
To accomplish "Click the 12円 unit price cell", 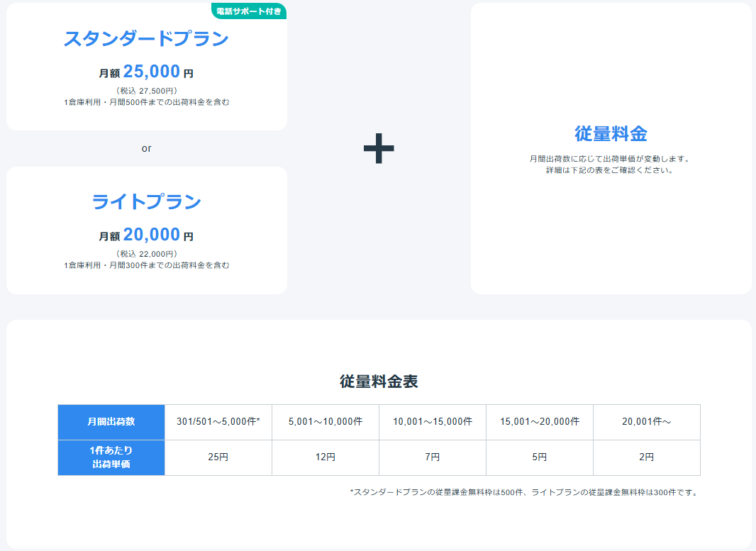I will (x=326, y=457).
